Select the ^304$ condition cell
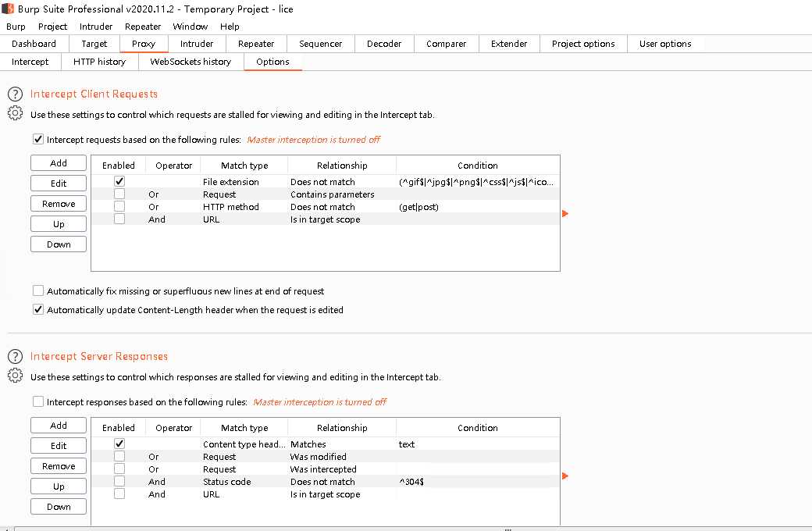This screenshot has width=812, height=531. point(478,481)
